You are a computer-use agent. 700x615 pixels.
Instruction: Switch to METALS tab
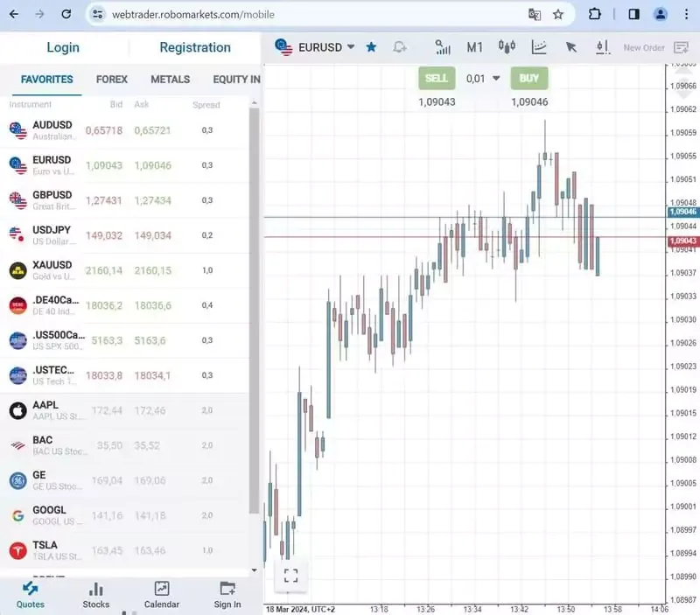pos(170,80)
